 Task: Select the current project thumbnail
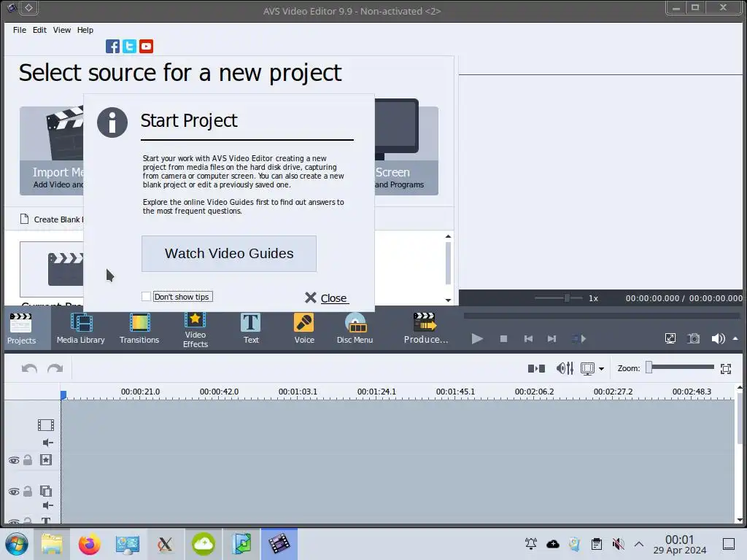(52, 269)
